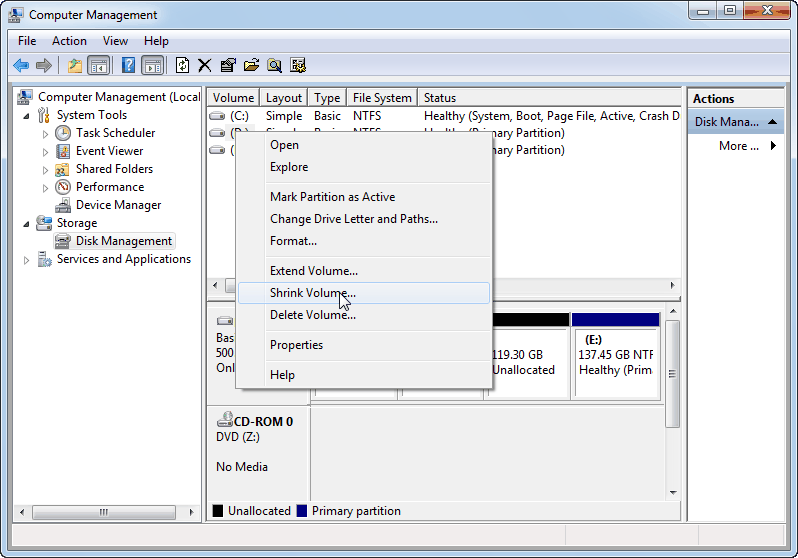
Task: Select Delete Volume... in context menu
Action: coord(364,315)
